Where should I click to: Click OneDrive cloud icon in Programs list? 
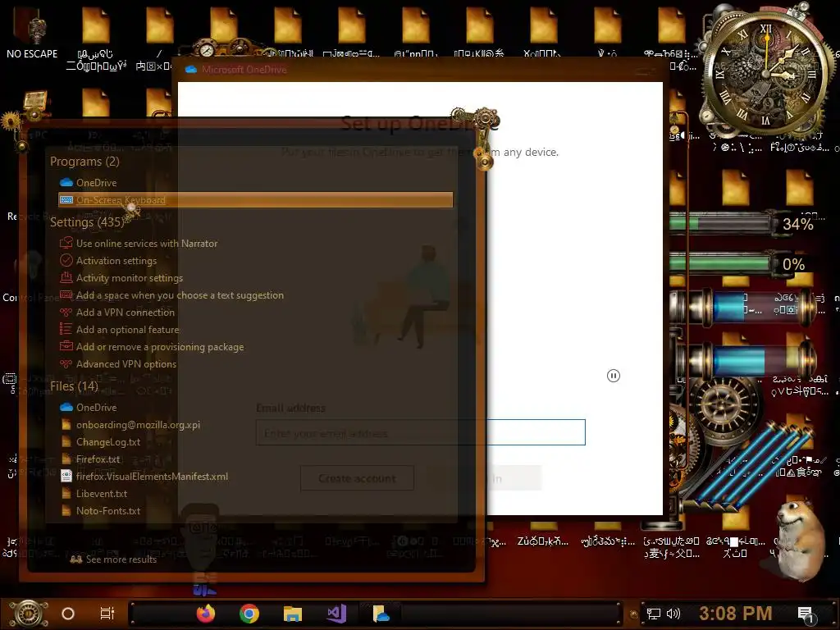click(66, 183)
